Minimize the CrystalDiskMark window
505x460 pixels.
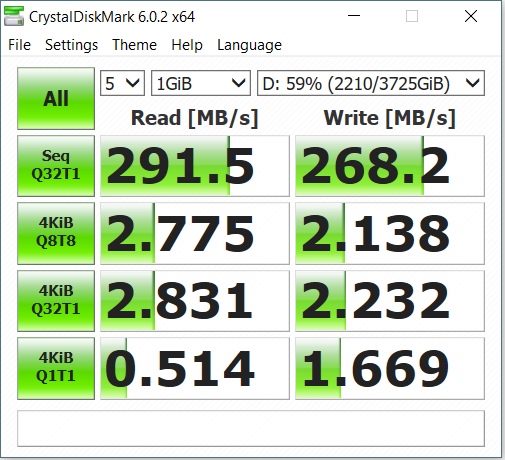[x=354, y=16]
